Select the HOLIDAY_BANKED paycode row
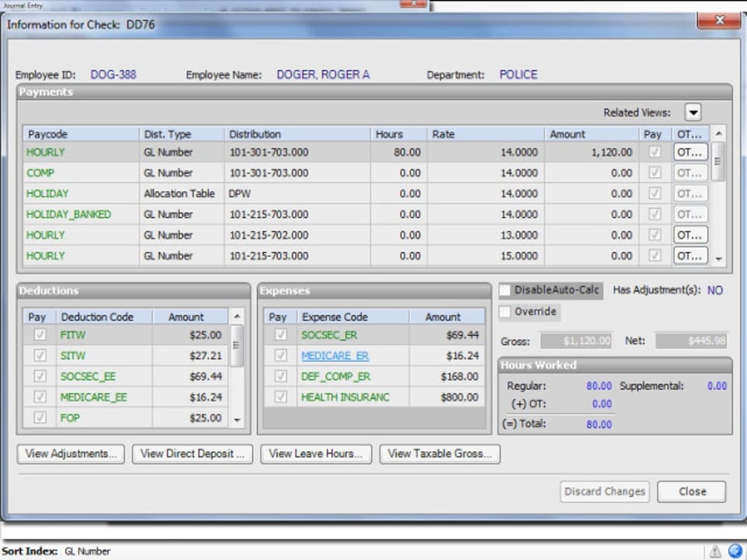 click(68, 215)
